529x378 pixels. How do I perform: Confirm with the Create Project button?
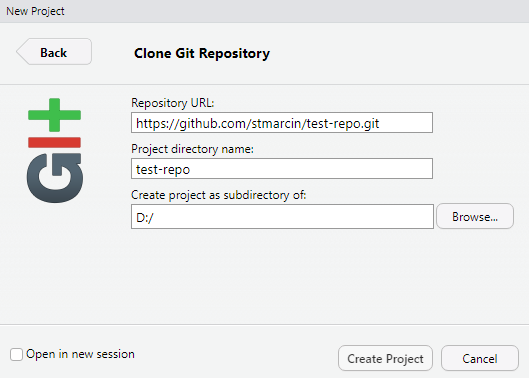(385, 358)
